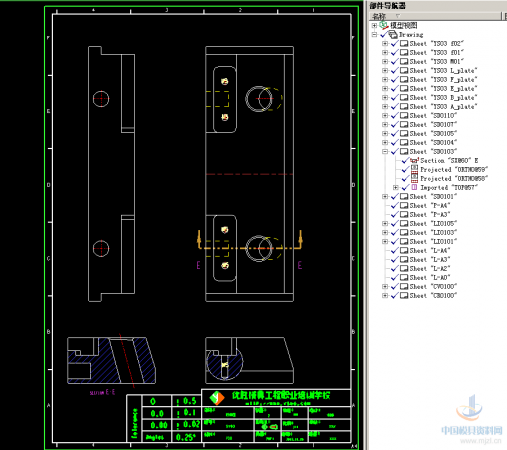Uncheck the checkmark of Sheet "SB0110"
Viewport: 507px width, 450px height.
point(395,115)
